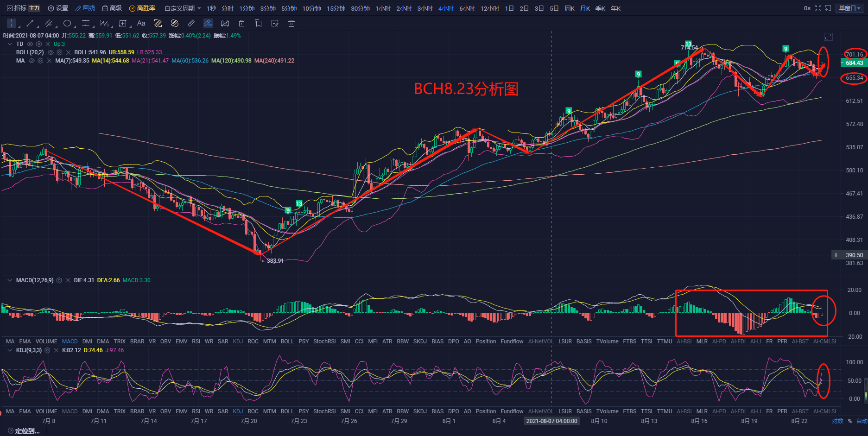Screen dimensions: 868x436
Task: Toggle visibility eye of TD indicator
Action: pyautogui.click(x=30, y=44)
